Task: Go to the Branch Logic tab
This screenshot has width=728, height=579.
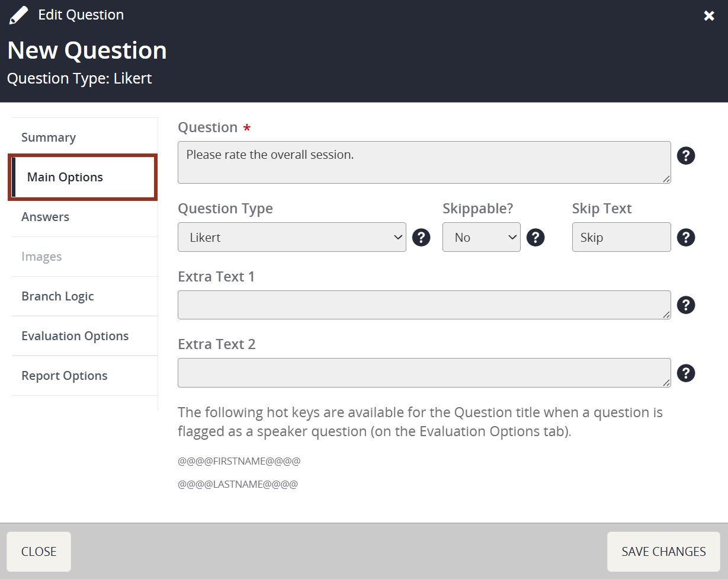Action: tap(85, 296)
